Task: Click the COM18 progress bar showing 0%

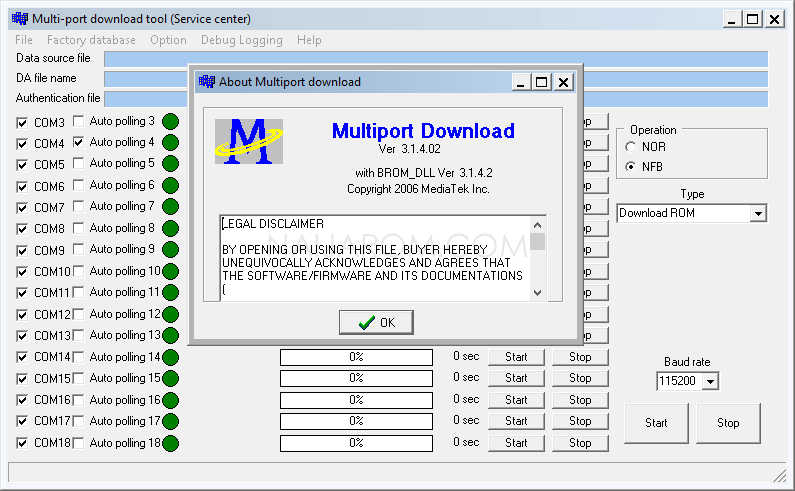Action: tap(356, 443)
